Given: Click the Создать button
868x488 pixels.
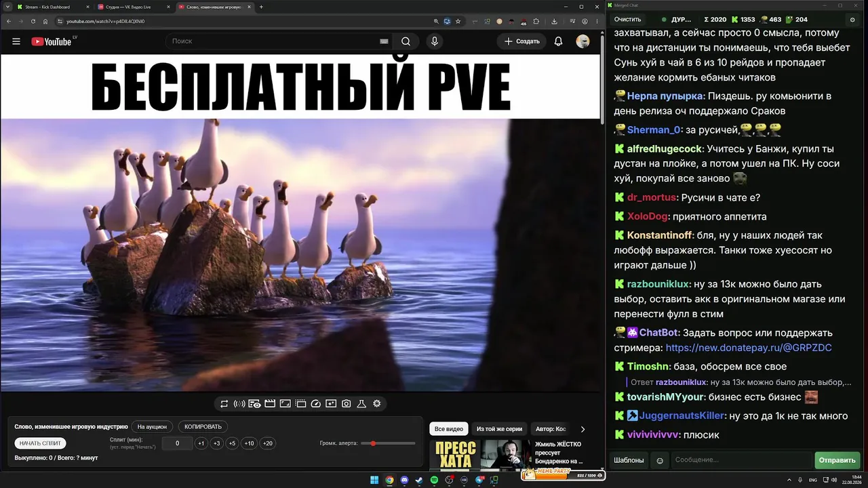Looking at the screenshot, I should (x=522, y=41).
